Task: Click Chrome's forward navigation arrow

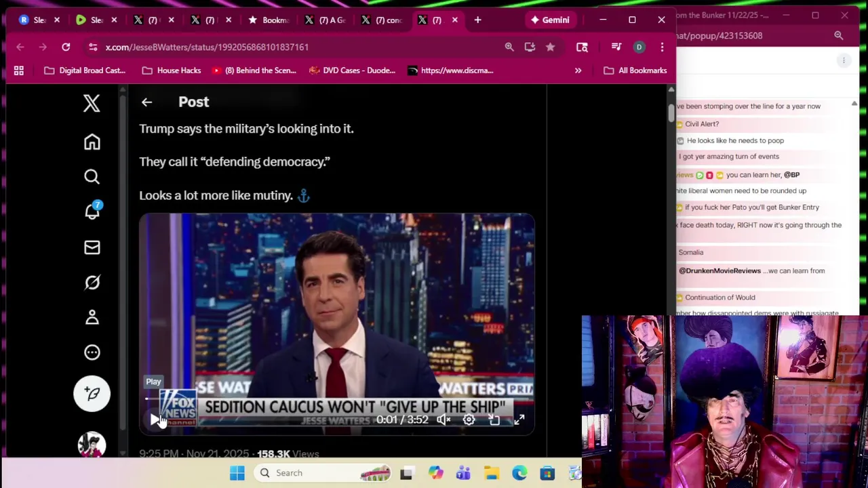Action: 43,47
